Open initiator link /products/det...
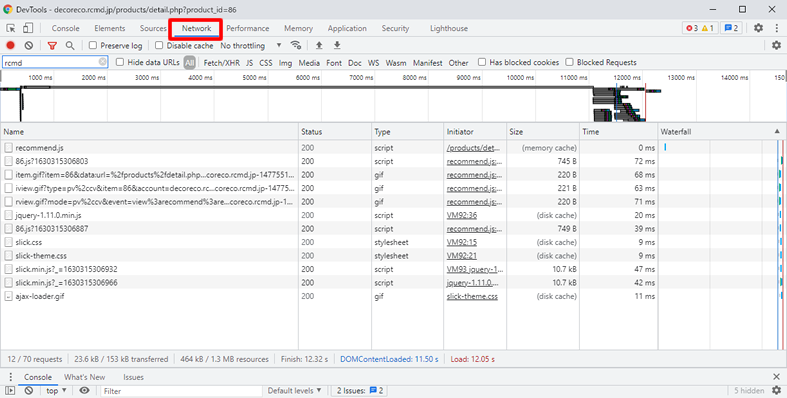Screen dimensions: 787x398 (473, 148)
